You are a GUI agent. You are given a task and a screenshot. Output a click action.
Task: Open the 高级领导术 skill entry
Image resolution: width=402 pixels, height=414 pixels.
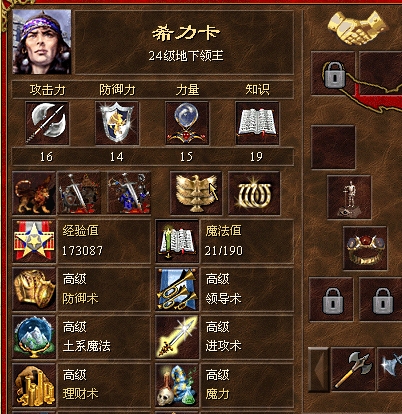tap(224, 289)
